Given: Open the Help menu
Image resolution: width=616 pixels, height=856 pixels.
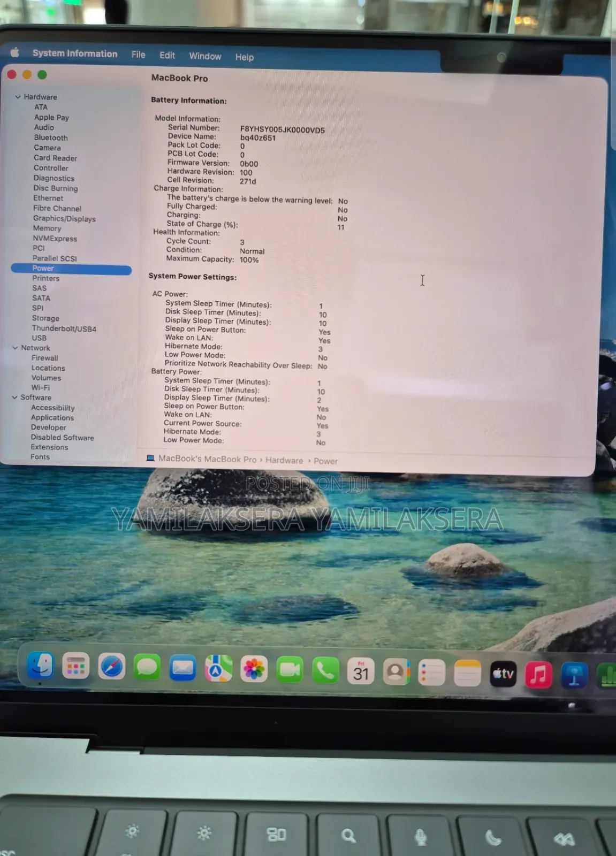Looking at the screenshot, I should (245, 57).
